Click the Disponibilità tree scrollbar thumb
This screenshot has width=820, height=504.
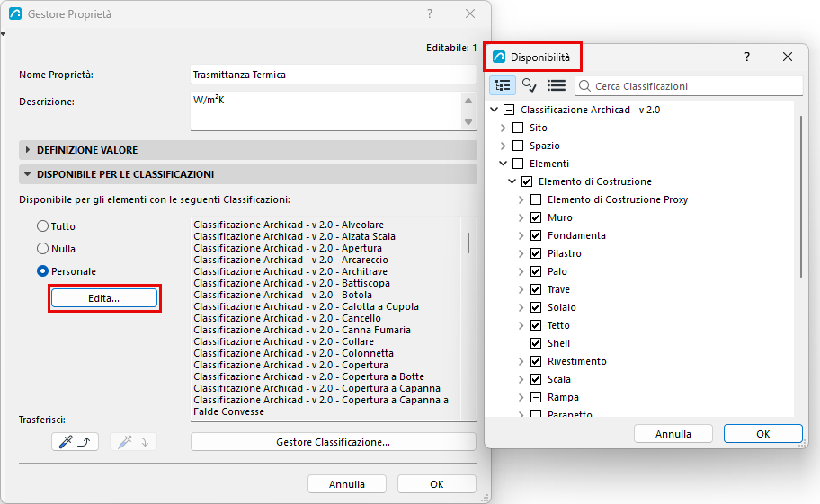point(800,197)
